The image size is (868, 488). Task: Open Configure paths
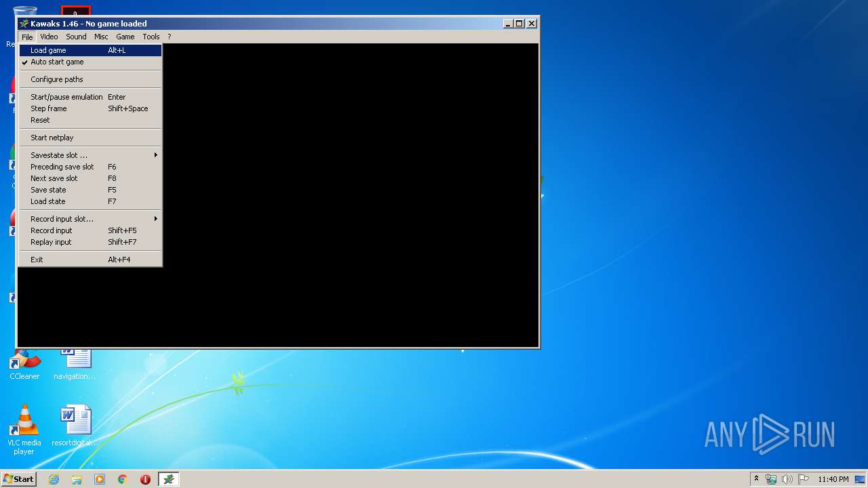click(90, 79)
